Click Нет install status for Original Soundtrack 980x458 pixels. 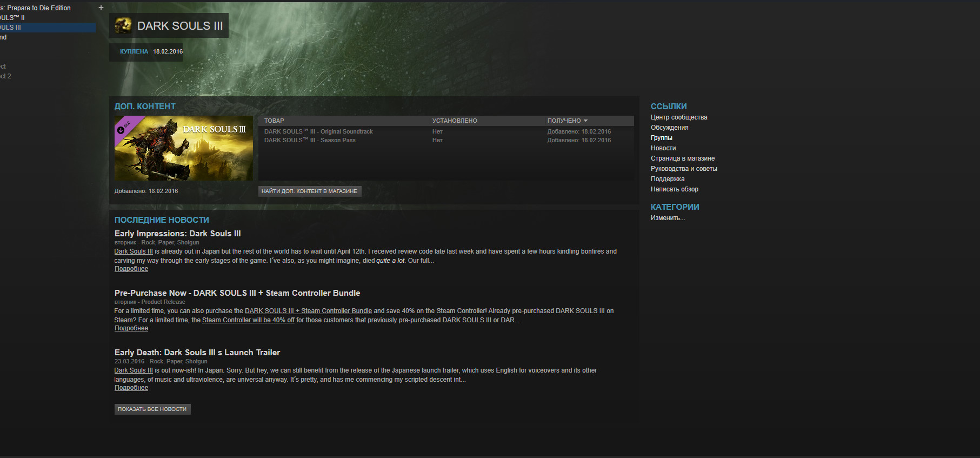click(437, 131)
